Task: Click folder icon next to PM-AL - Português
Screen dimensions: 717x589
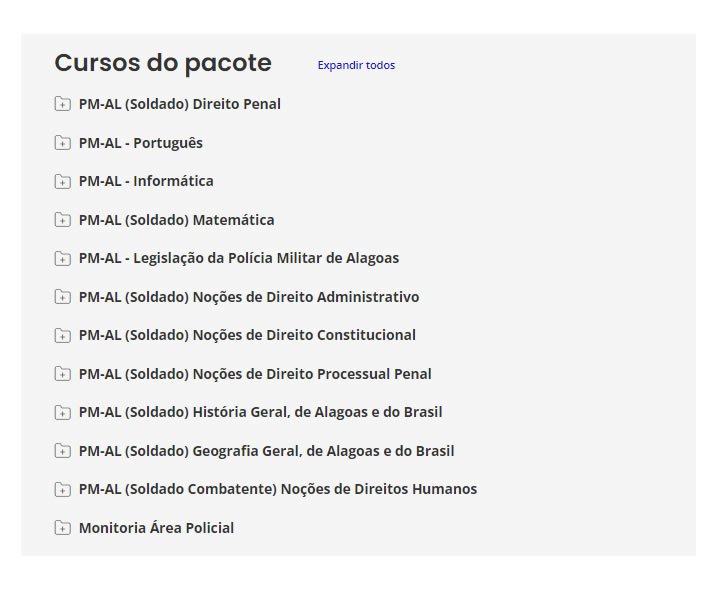Action: tap(62, 143)
